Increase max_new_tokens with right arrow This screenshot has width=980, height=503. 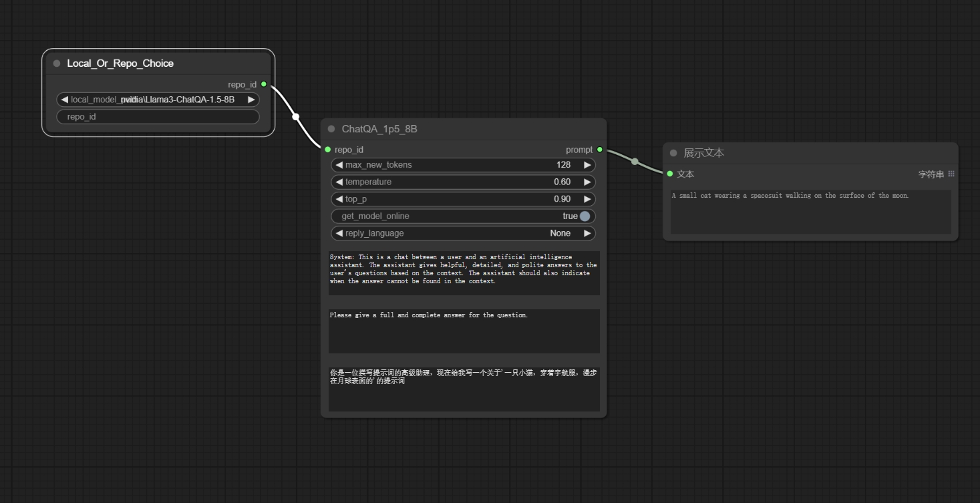coord(587,165)
